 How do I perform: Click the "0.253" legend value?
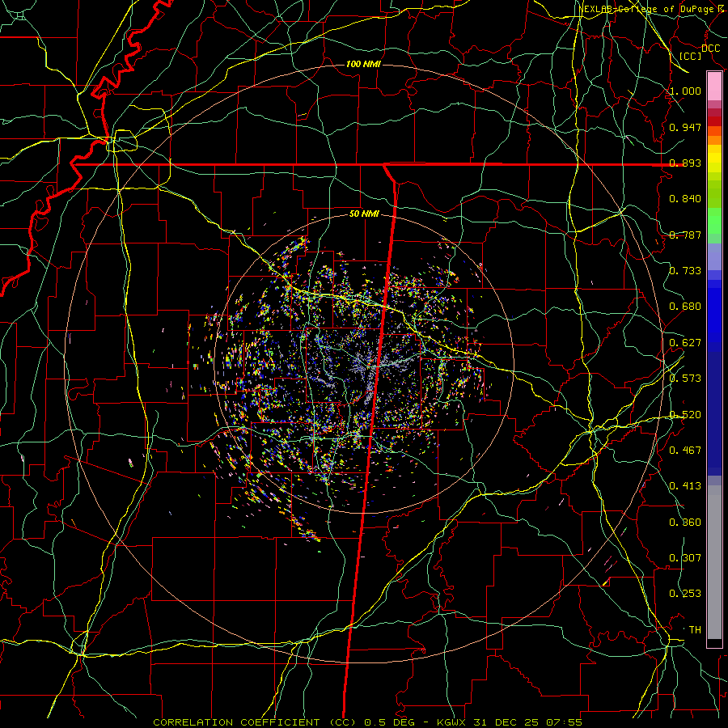pyautogui.click(x=685, y=594)
